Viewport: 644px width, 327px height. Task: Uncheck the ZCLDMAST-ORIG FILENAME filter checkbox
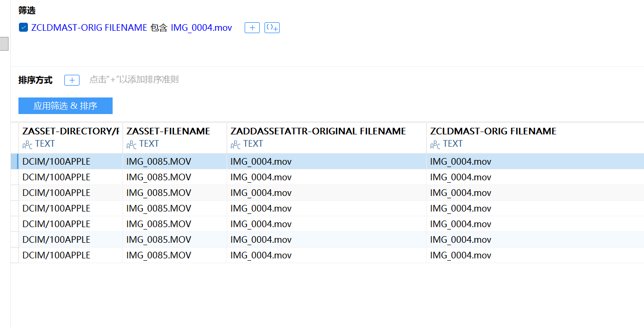(x=23, y=27)
